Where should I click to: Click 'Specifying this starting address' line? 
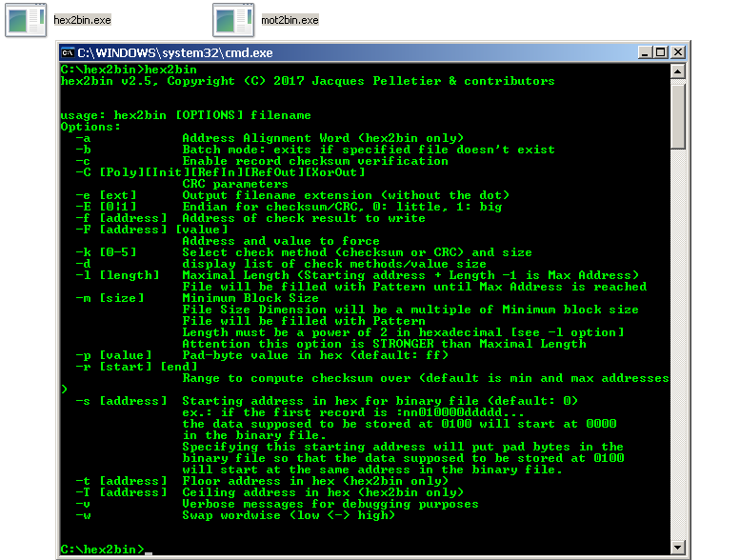(403, 447)
